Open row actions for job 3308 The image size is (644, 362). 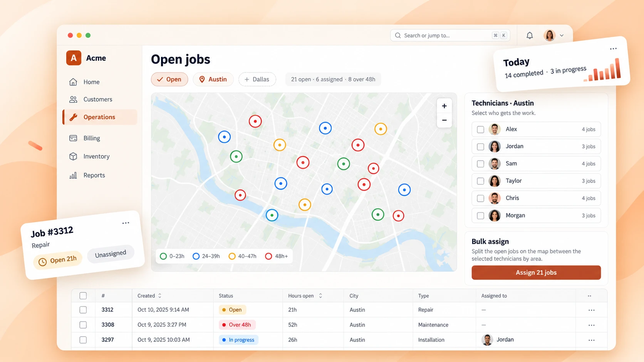(592, 325)
